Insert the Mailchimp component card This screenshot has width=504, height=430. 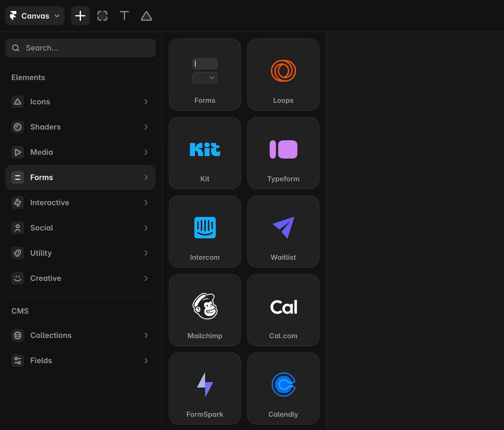coord(205,310)
